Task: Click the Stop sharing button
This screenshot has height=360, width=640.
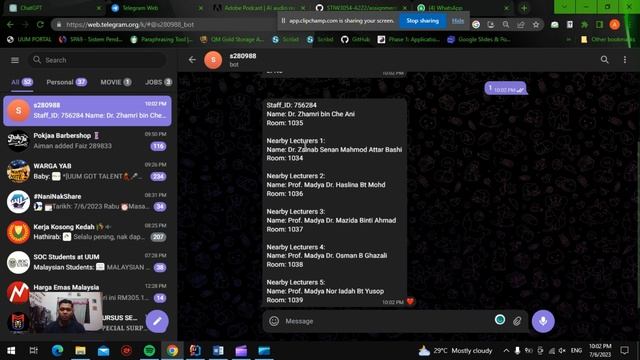Action: (422, 21)
